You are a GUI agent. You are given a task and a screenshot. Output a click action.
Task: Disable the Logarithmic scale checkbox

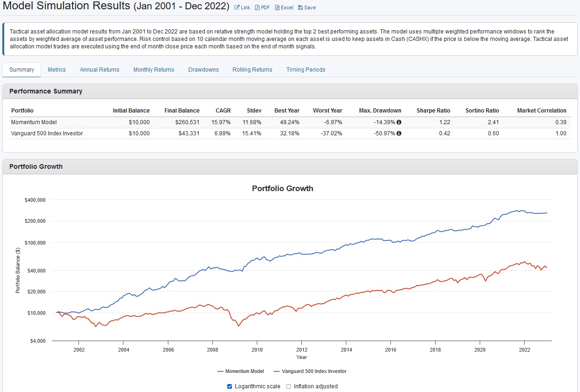coord(229,386)
